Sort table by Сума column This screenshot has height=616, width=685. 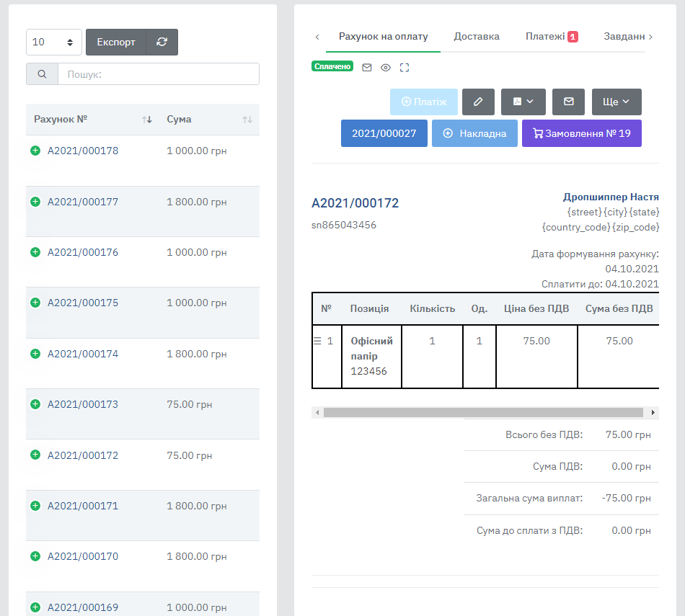[x=247, y=120]
